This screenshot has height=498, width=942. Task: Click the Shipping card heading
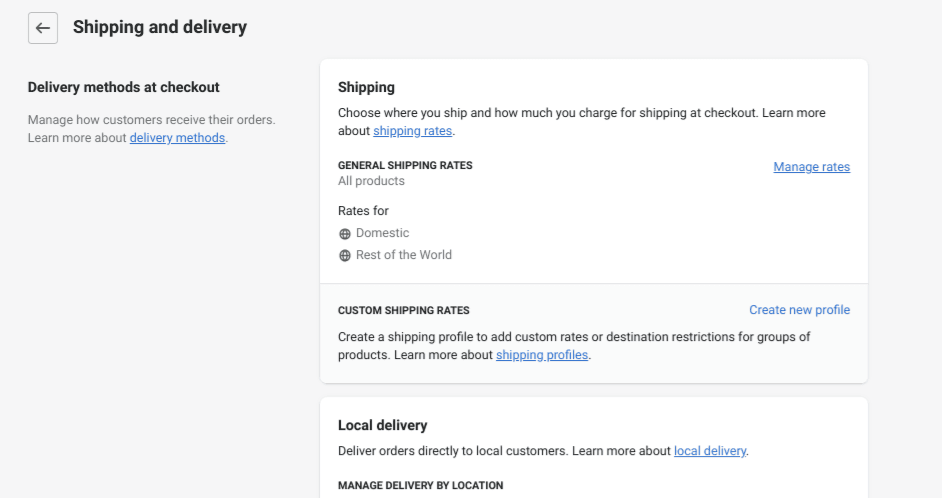[x=366, y=88]
